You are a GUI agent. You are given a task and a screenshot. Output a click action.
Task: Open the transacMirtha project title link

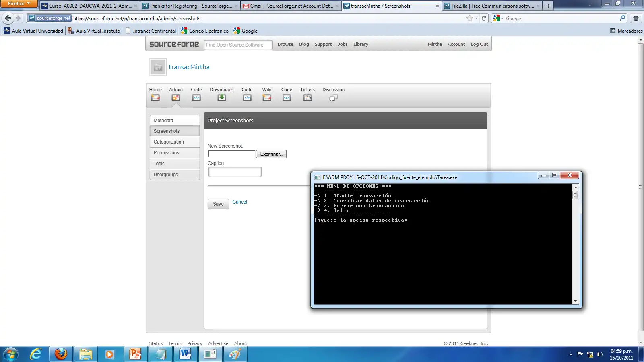(189, 67)
